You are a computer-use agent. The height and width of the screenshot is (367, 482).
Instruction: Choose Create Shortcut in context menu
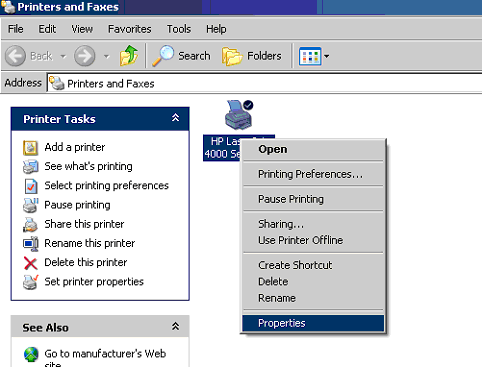click(313, 265)
